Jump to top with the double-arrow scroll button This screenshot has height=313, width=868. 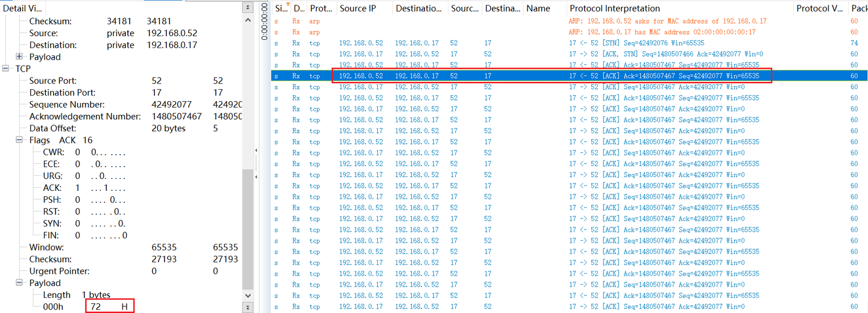point(248,8)
